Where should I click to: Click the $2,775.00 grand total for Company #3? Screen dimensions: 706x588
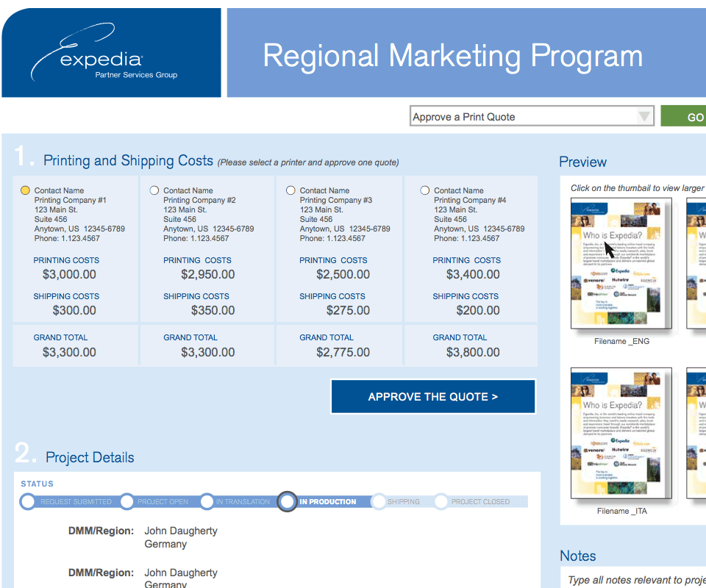[343, 352]
